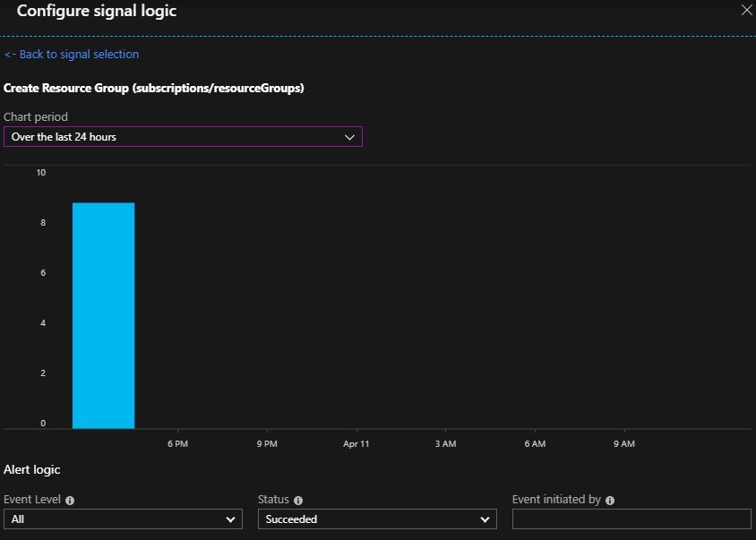Click the Alert logic section heading
Viewport: 756px width, 540px height.
click(32, 469)
